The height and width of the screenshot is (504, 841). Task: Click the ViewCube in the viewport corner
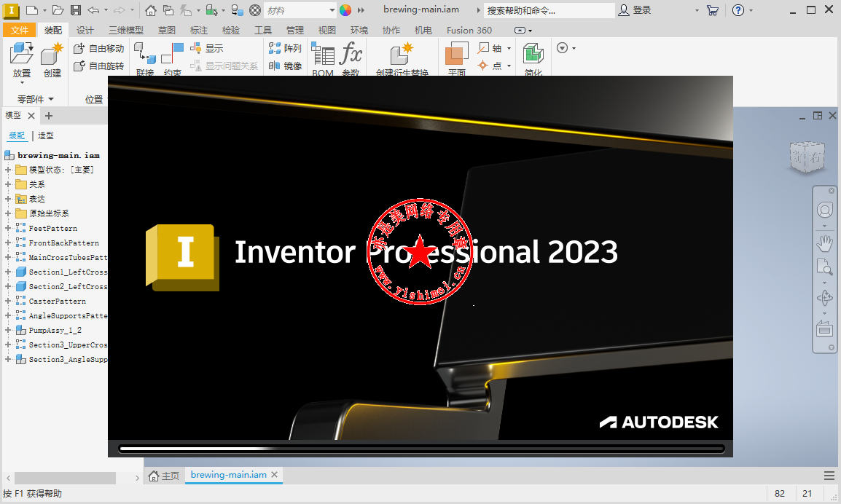tap(807, 157)
